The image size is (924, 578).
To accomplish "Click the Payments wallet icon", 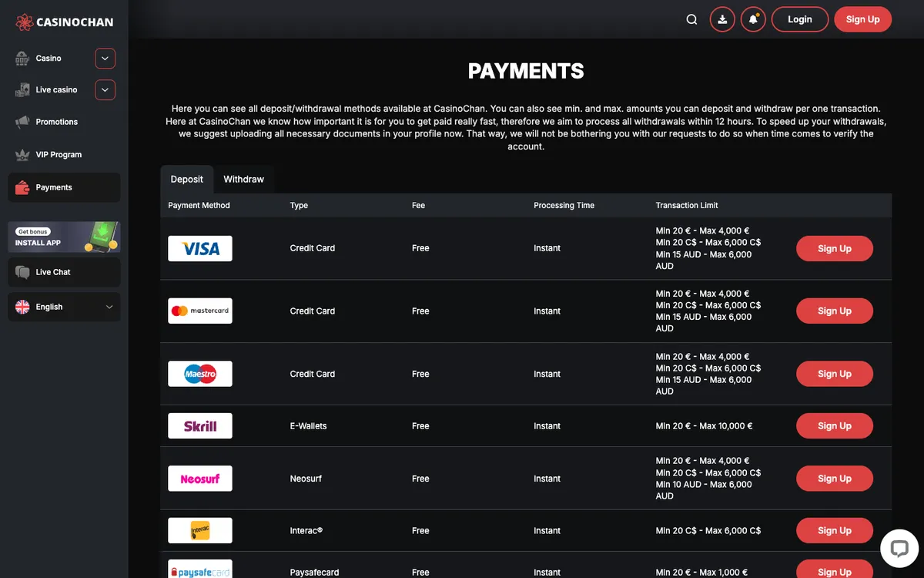I will (22, 187).
